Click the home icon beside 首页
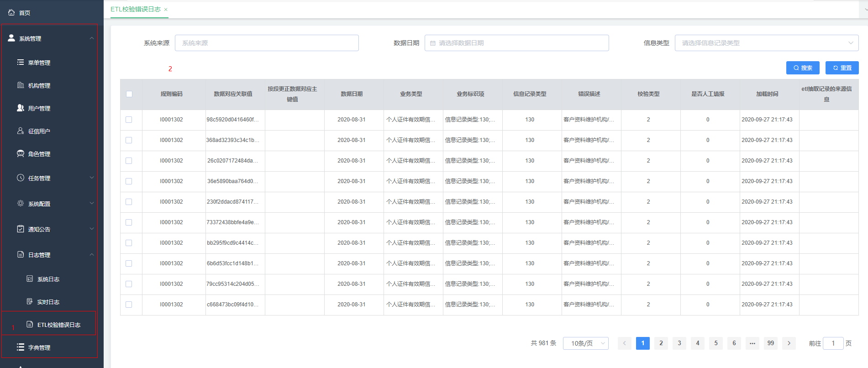This screenshot has height=368, width=868. tap(11, 12)
